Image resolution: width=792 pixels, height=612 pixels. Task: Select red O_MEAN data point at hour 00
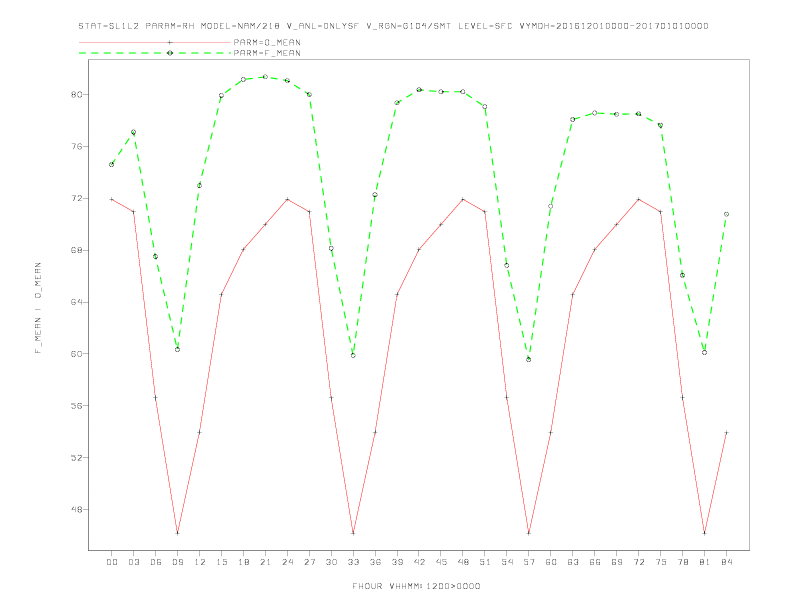(x=112, y=199)
